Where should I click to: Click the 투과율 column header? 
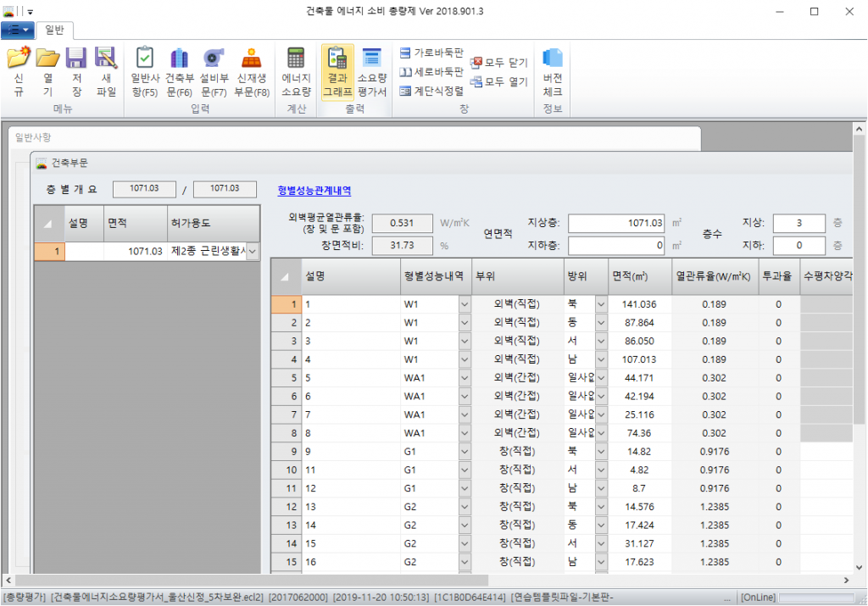click(x=778, y=276)
